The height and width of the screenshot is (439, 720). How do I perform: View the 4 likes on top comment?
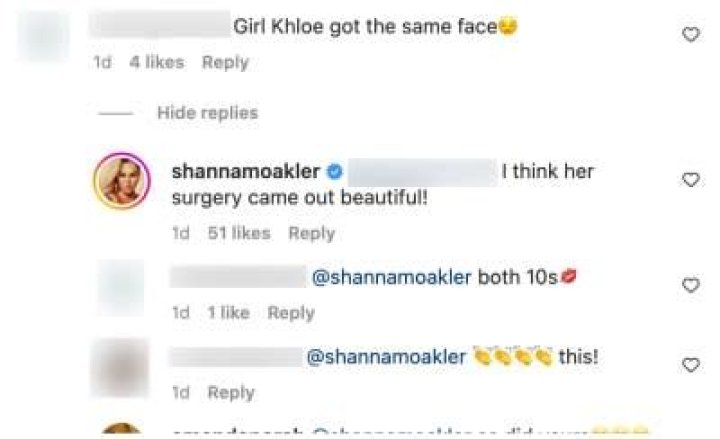click(x=157, y=62)
